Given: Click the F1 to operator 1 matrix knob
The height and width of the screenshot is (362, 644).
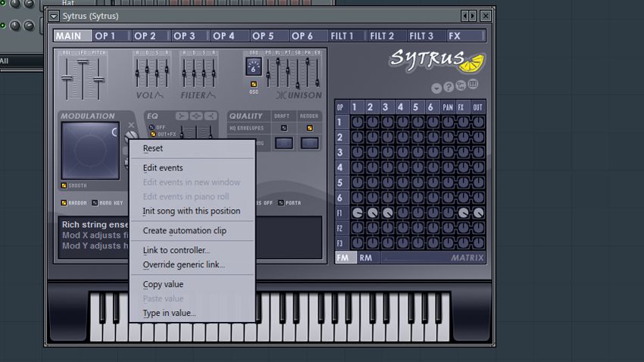Looking at the screenshot, I should 358,213.
